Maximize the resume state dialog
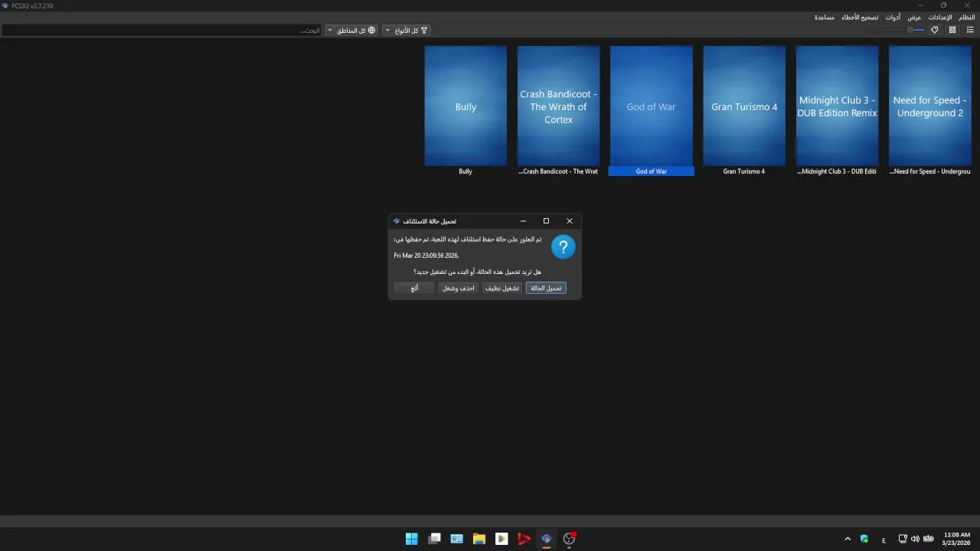The width and height of the screenshot is (980, 551). (546, 221)
